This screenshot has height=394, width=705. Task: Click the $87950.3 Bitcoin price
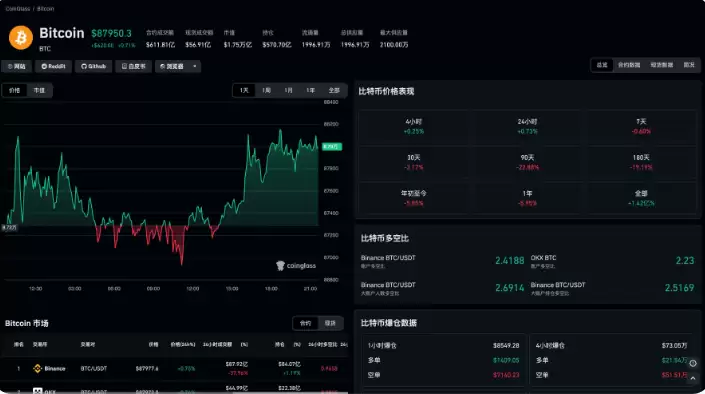coord(112,34)
